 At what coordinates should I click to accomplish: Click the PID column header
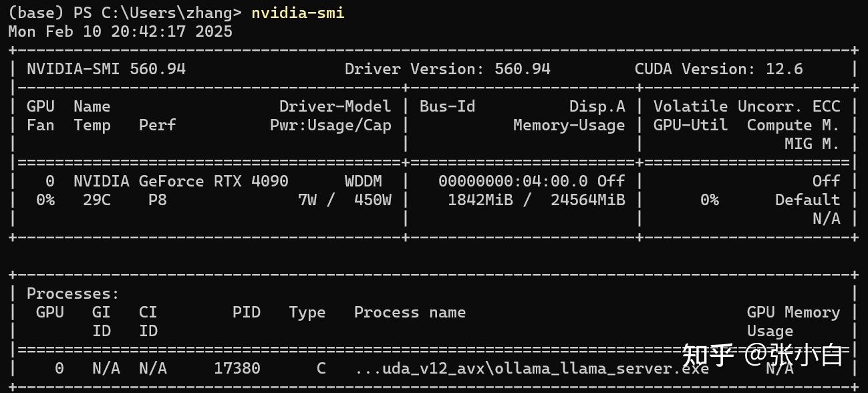point(247,312)
